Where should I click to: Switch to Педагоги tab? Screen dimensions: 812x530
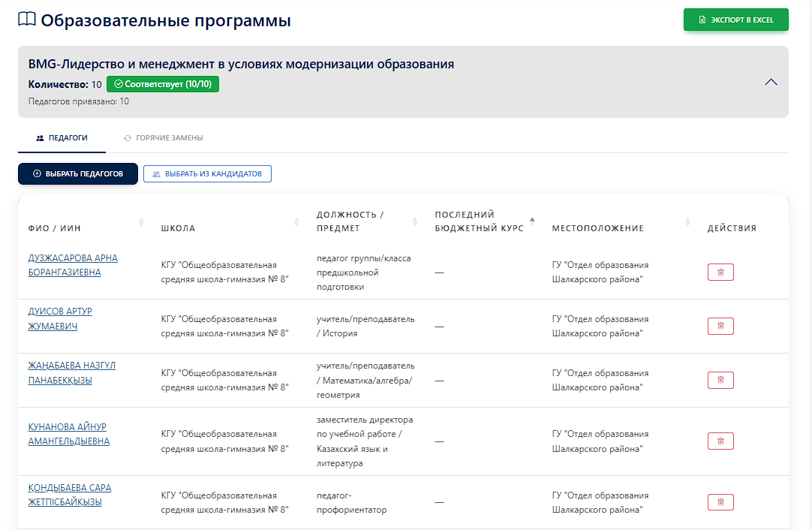coord(62,138)
